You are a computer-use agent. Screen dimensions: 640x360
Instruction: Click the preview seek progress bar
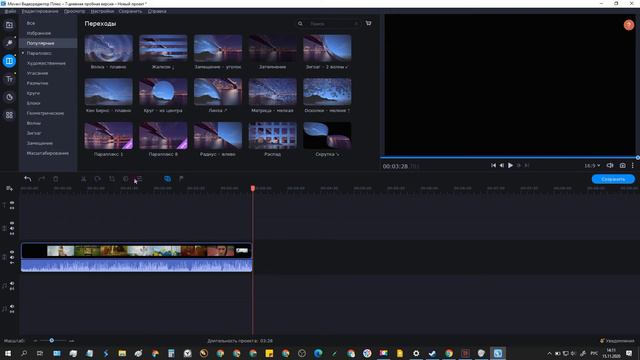click(x=509, y=157)
